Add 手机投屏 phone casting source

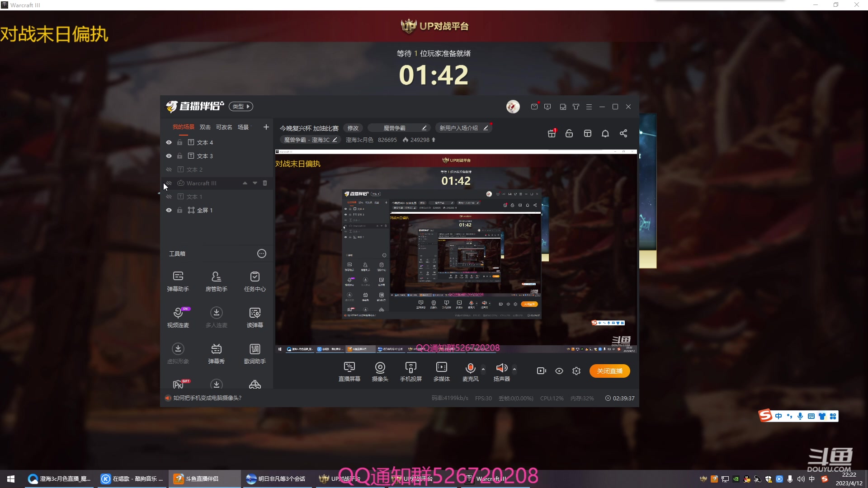point(411,371)
